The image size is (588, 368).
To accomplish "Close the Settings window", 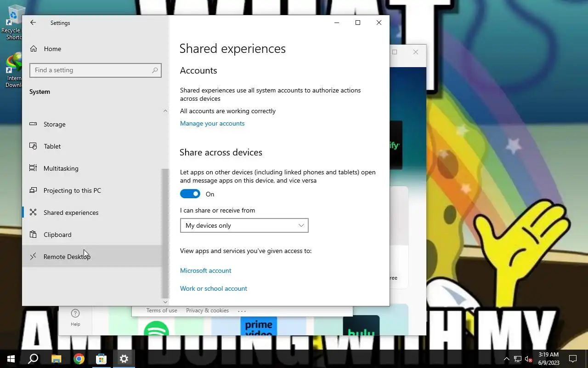I will 379,23.
